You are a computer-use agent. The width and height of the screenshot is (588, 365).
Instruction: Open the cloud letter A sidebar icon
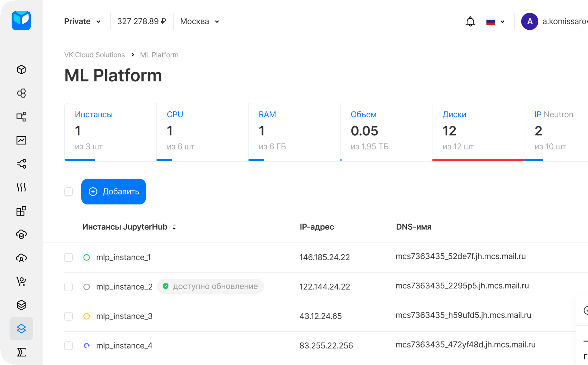[x=21, y=258]
